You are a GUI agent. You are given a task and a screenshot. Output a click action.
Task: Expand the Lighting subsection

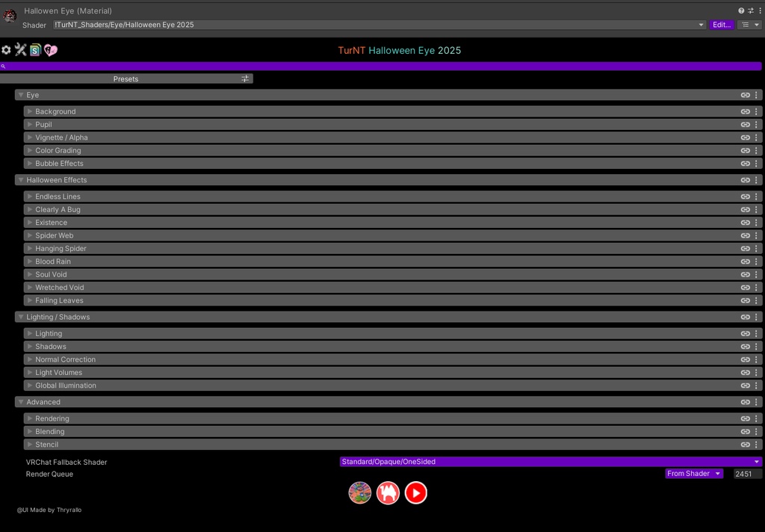point(30,334)
